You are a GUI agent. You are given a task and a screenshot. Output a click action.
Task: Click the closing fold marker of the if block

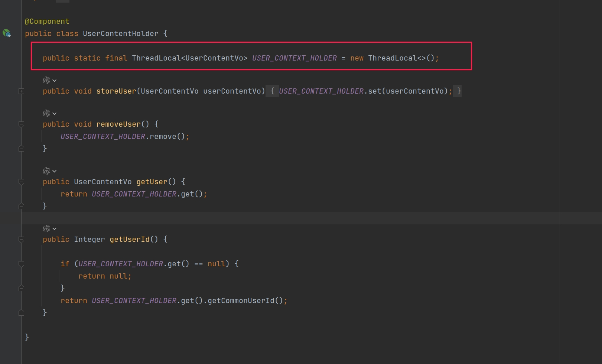[22, 288]
